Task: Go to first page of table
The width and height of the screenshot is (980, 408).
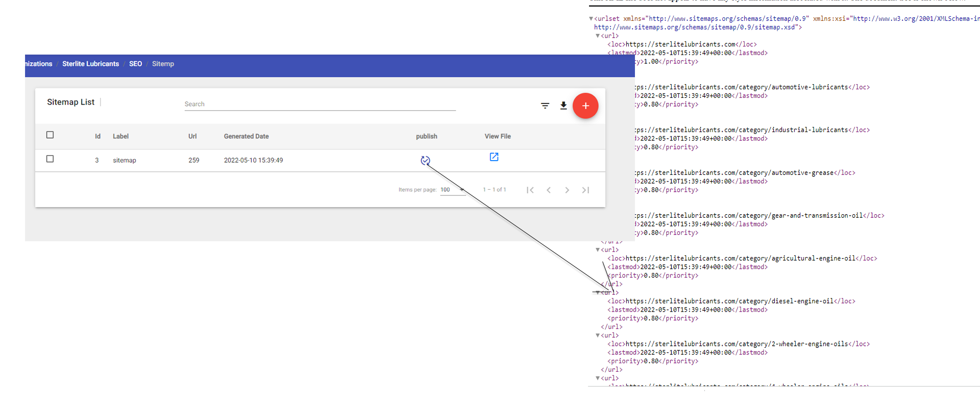Action: [530, 190]
